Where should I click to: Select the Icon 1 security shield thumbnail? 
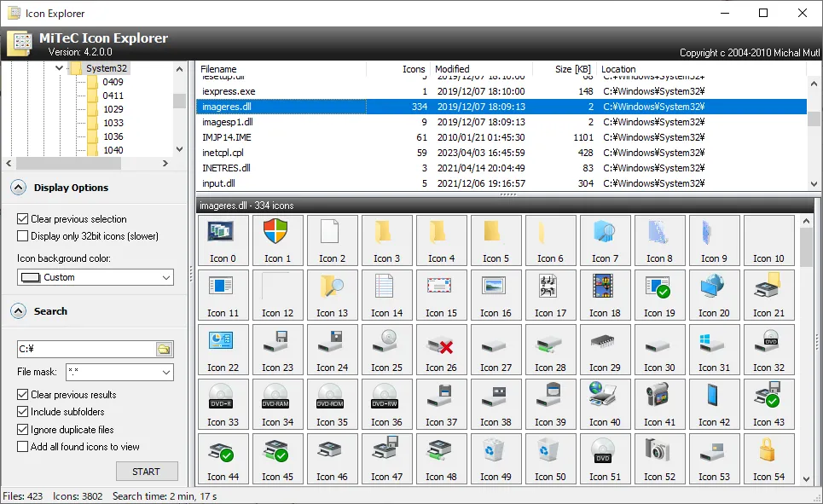[x=278, y=240]
